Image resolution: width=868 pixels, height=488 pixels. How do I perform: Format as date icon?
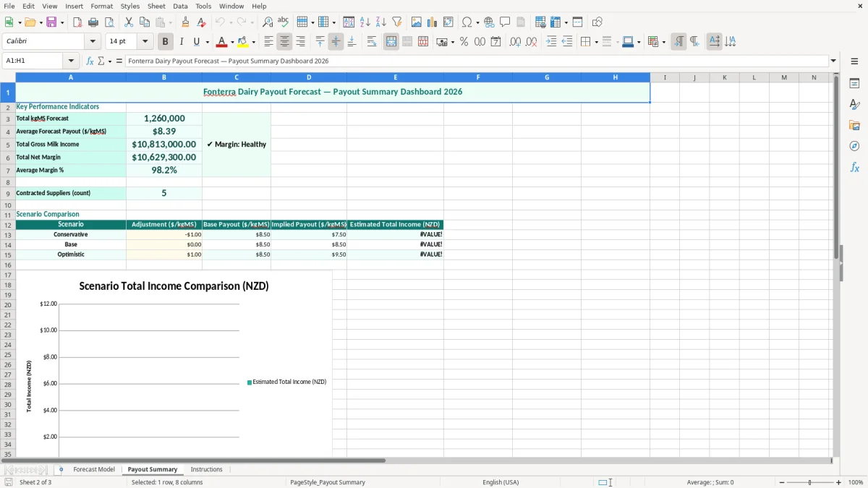point(495,42)
